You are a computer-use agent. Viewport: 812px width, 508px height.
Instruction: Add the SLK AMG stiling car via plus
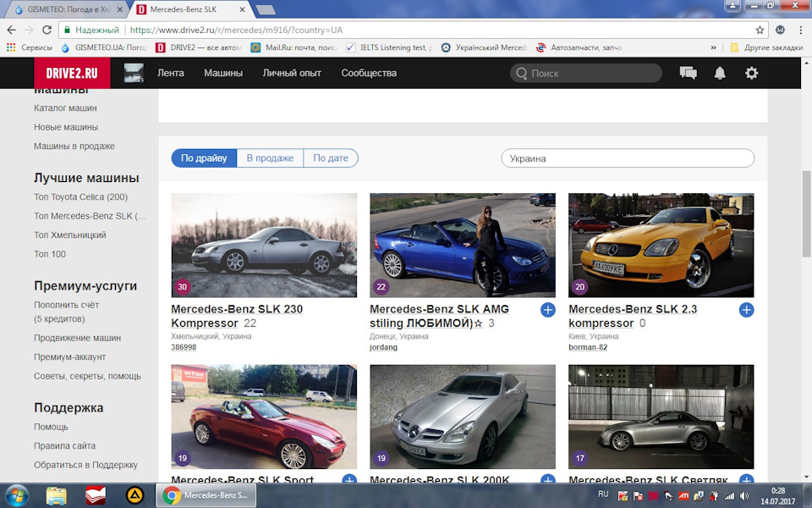tap(548, 310)
